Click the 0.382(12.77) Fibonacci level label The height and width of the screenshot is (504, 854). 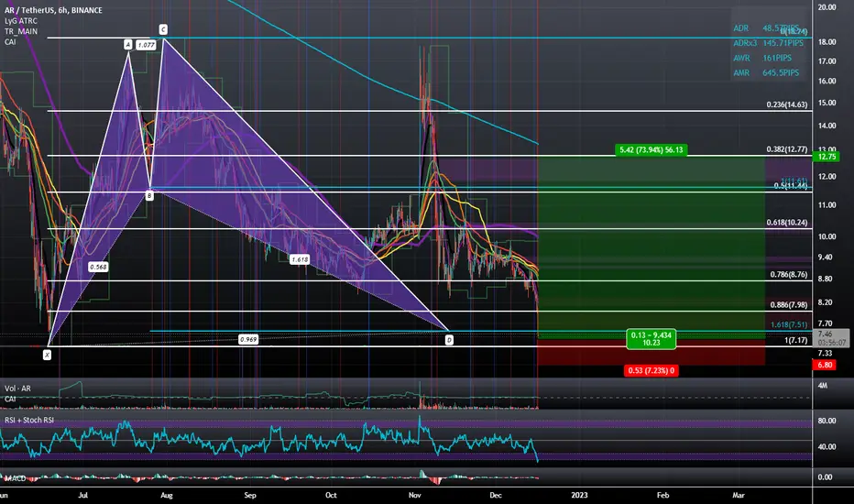click(x=786, y=149)
